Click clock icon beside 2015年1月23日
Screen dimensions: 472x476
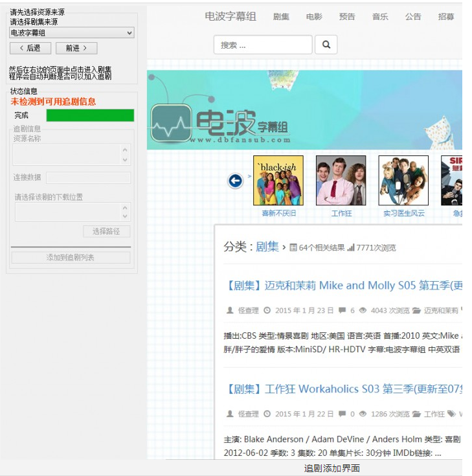click(x=267, y=310)
